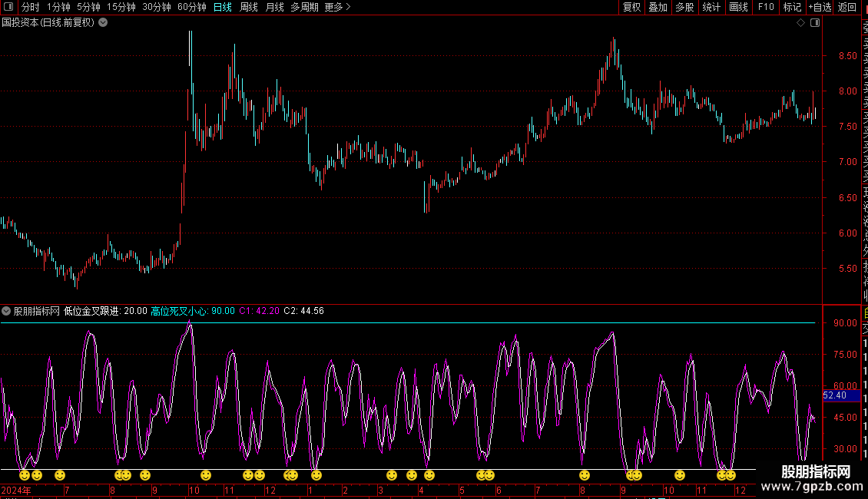This screenshot has width=868, height=499.
Task: Select the 30分钟 period
Action: coord(157,7)
